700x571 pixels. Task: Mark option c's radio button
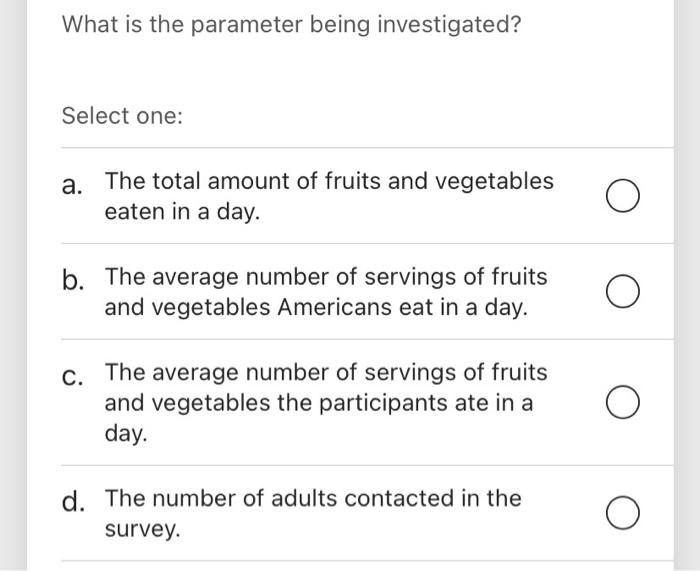tap(622, 402)
